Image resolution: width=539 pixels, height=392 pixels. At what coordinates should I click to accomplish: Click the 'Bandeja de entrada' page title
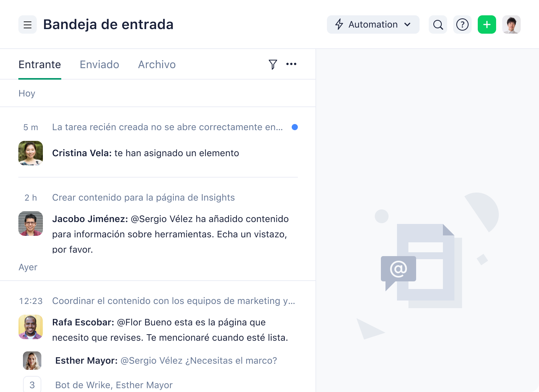[x=108, y=24]
